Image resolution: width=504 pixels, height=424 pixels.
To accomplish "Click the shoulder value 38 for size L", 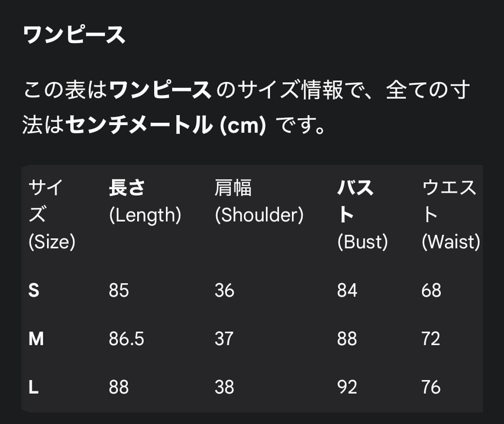I will coord(224,387).
